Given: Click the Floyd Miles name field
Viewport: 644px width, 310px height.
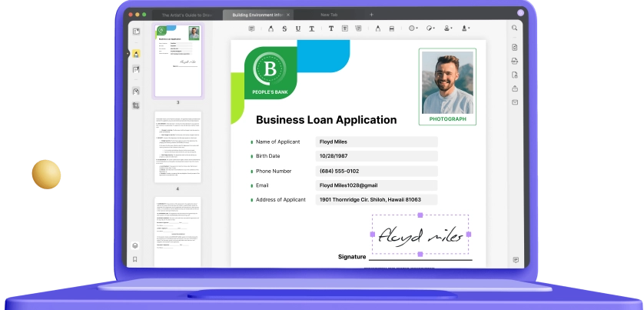Looking at the screenshot, I should pos(377,142).
